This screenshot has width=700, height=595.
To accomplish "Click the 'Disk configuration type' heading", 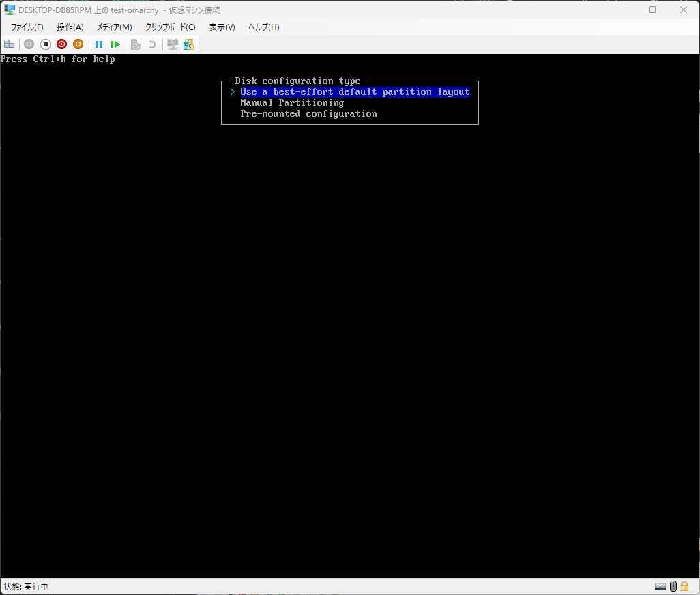I will pyautogui.click(x=297, y=81).
